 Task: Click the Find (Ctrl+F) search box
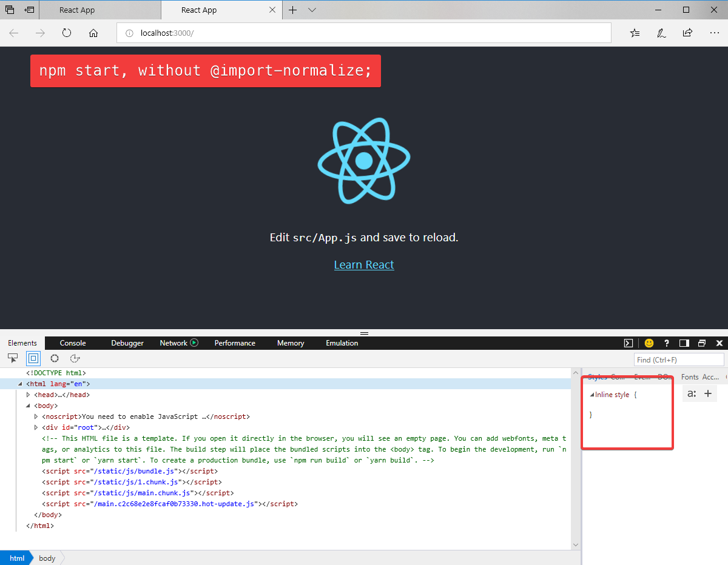[x=679, y=360]
